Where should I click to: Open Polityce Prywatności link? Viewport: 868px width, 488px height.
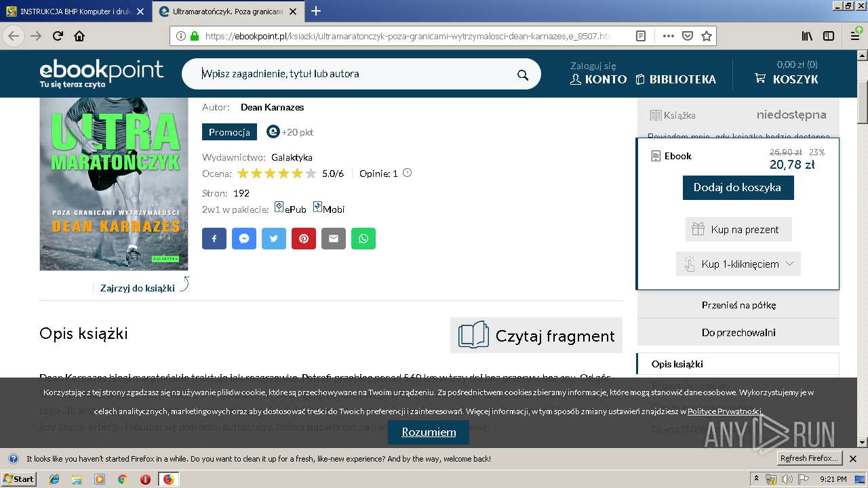pos(724,411)
